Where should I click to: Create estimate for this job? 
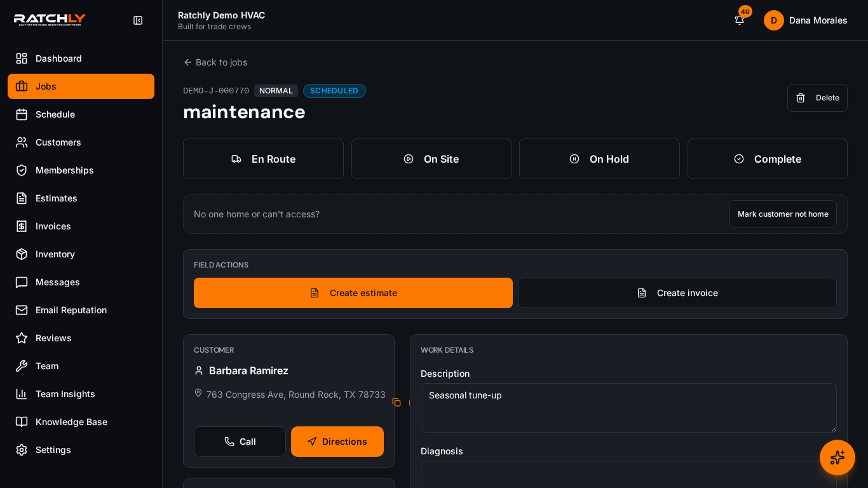click(x=353, y=293)
